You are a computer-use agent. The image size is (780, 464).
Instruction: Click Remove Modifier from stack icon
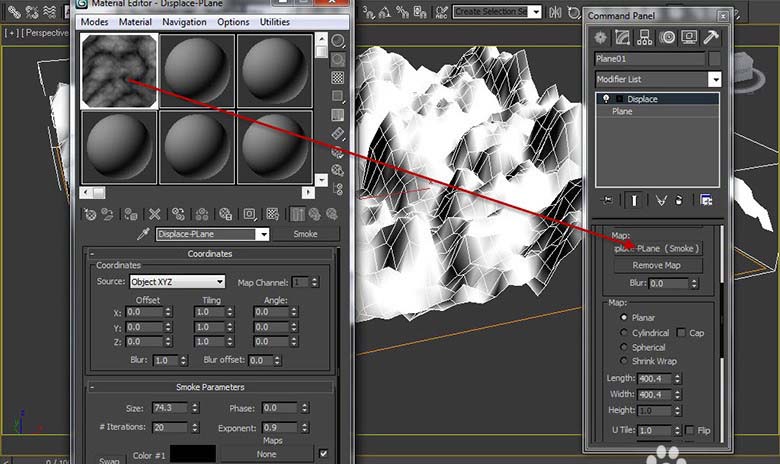[679, 200]
